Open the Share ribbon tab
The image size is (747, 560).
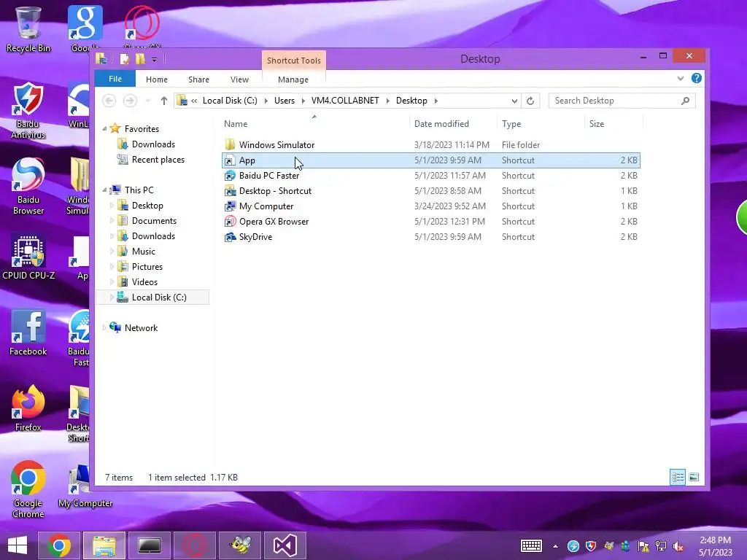(x=198, y=79)
